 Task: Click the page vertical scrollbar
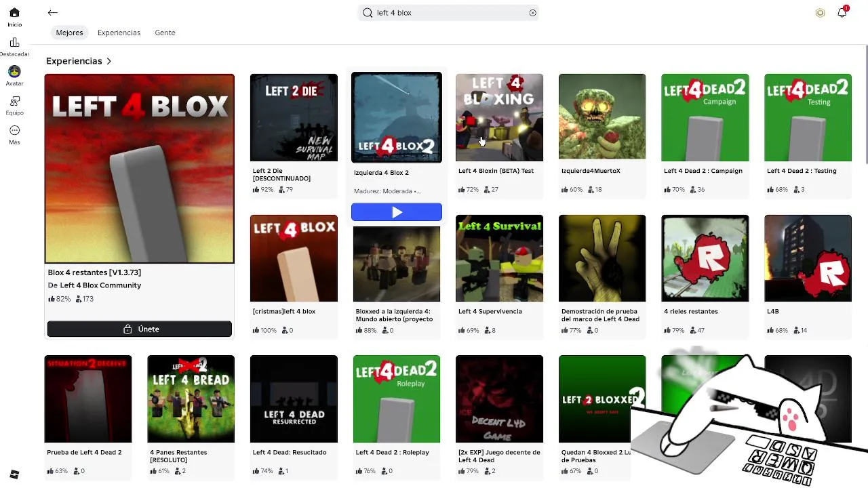click(865, 105)
